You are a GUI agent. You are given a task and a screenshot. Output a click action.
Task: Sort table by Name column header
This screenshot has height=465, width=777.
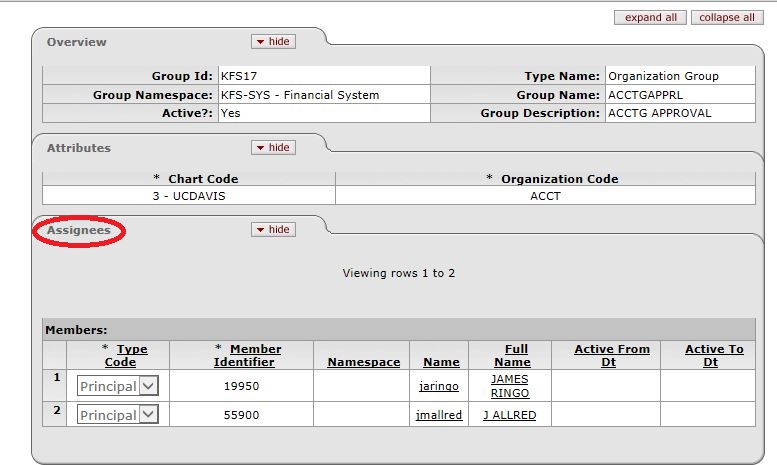[x=441, y=362]
